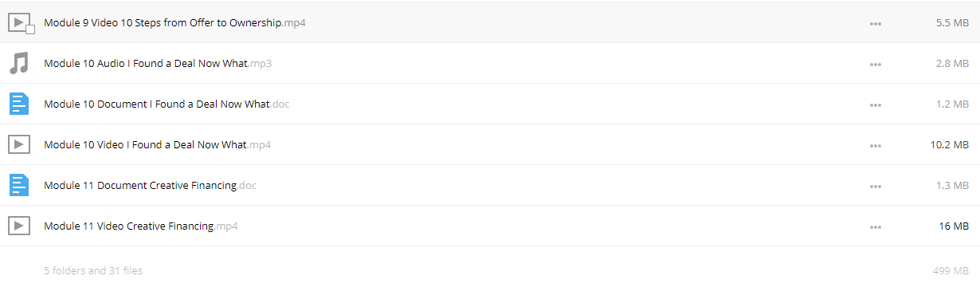Open Module 11 Document Creative Financing.doc

(x=150, y=186)
